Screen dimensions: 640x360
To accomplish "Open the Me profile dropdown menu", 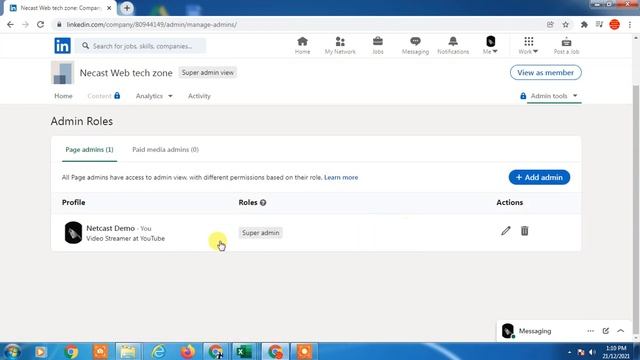I will (490, 45).
